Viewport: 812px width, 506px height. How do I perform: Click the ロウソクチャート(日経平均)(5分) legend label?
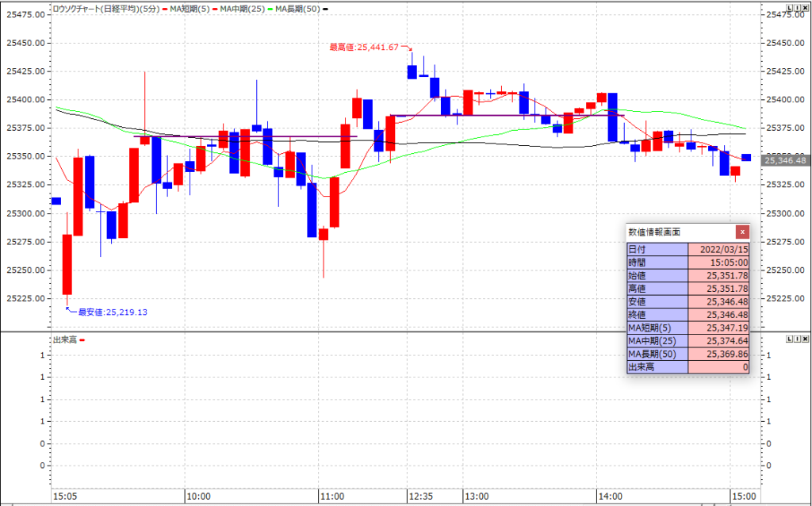105,9
